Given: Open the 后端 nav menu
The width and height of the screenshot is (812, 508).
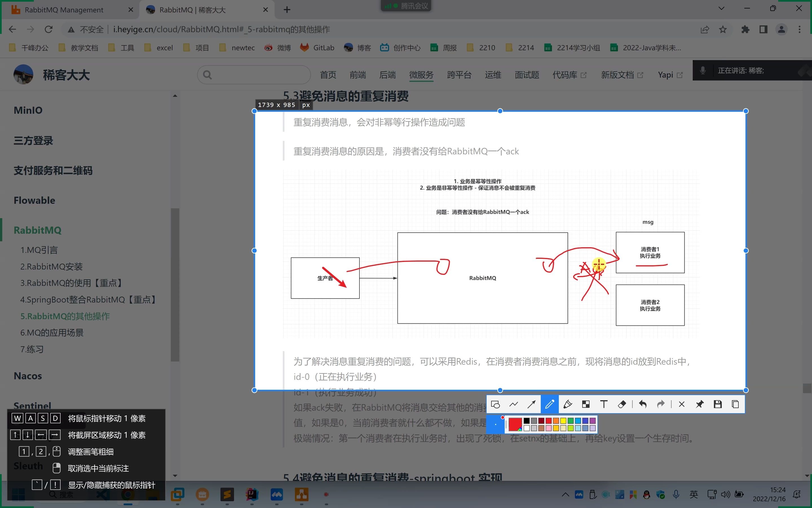Looking at the screenshot, I should [x=387, y=75].
